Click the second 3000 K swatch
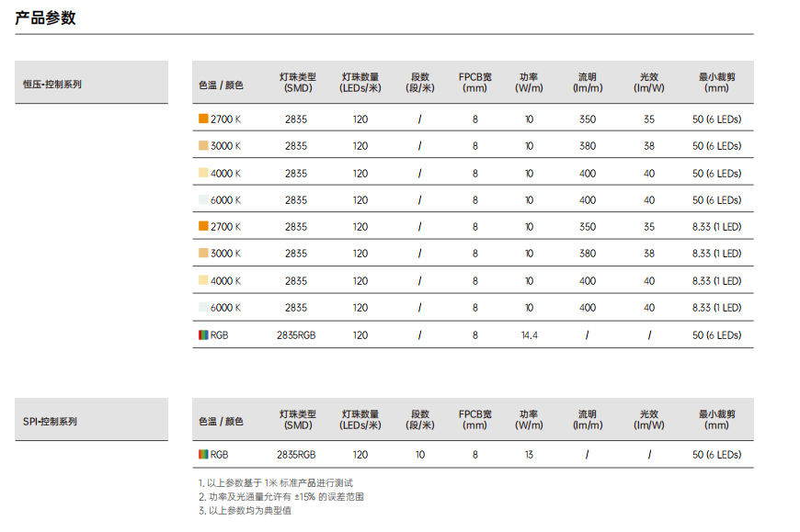800x532 pixels. 203,254
